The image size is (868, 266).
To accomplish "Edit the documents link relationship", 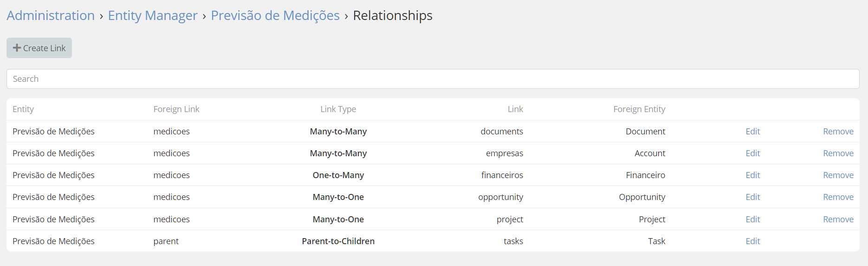I will [x=752, y=132].
